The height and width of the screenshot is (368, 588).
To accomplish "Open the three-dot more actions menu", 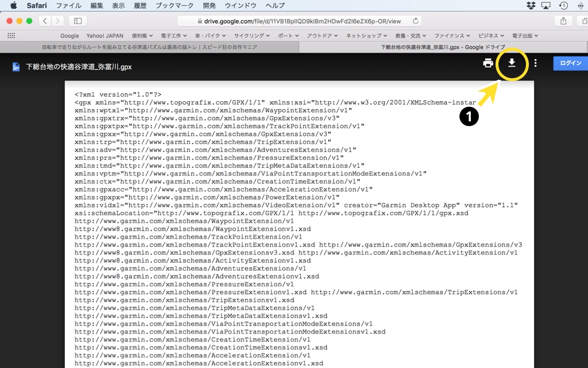I will point(536,63).
